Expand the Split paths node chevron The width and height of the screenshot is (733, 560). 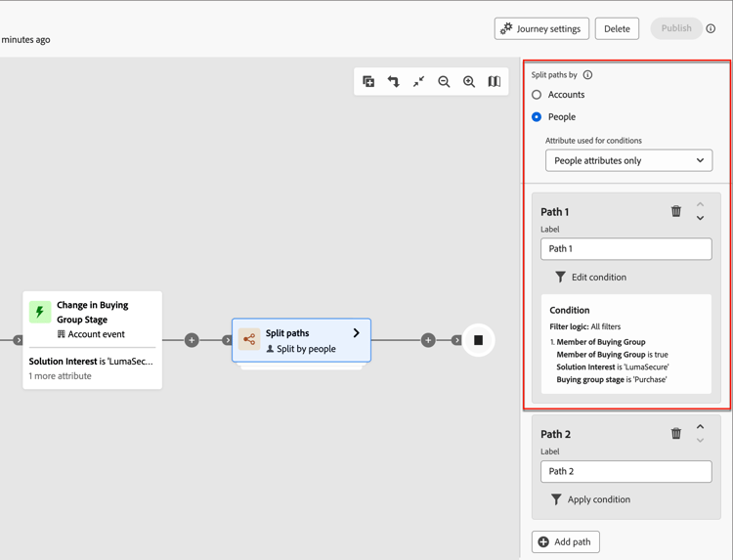356,333
